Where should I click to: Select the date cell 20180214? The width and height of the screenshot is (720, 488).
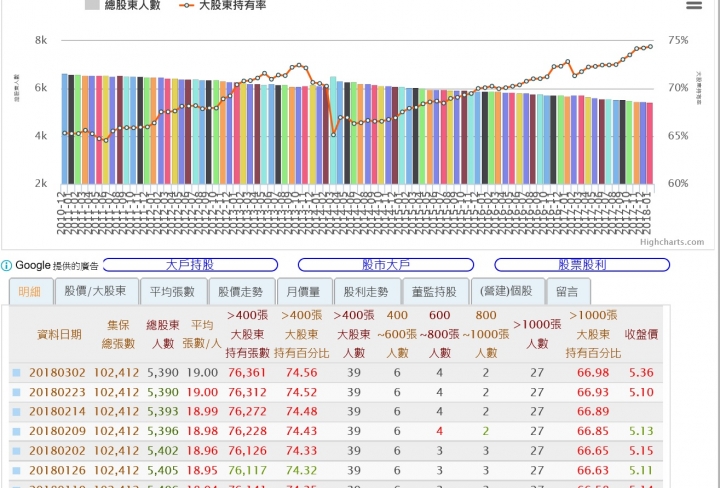click(x=57, y=412)
